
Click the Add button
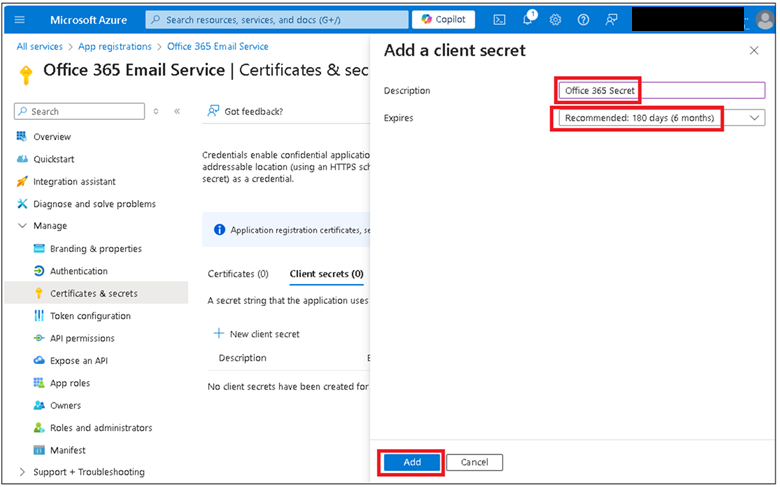412,462
